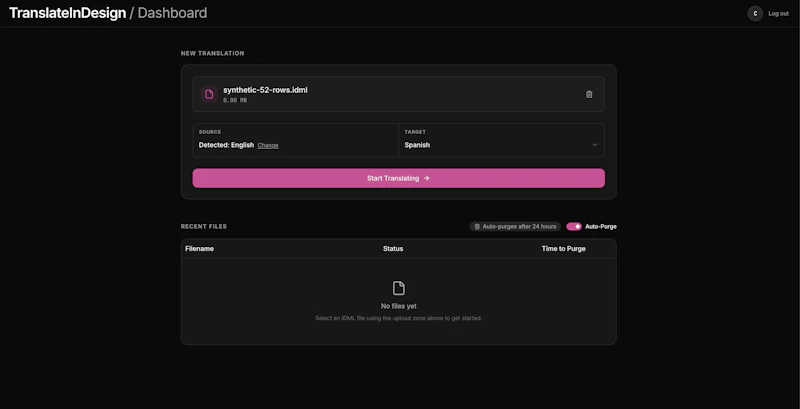Start translating the uploaded file
The height and width of the screenshot is (409, 800).
398,178
